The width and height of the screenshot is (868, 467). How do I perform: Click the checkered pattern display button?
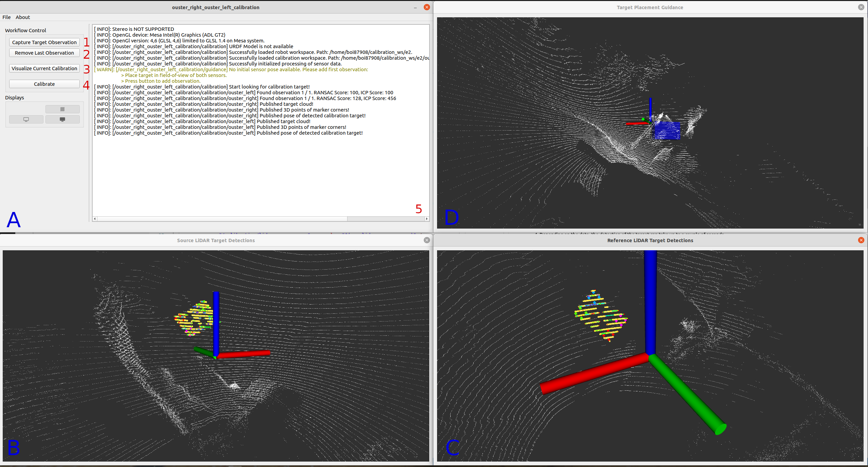tap(62, 109)
